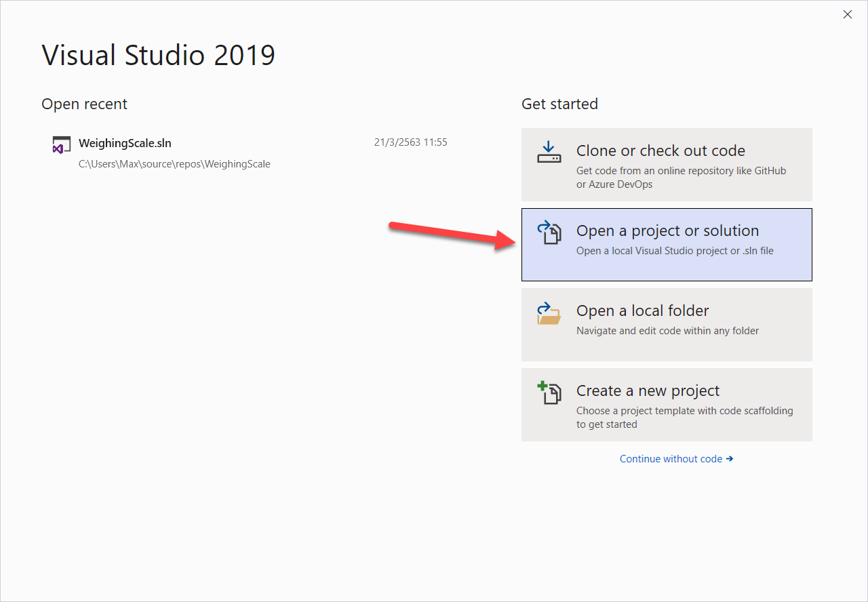Choose Open a project or solution
Image resolution: width=868 pixels, height=602 pixels.
(x=667, y=245)
